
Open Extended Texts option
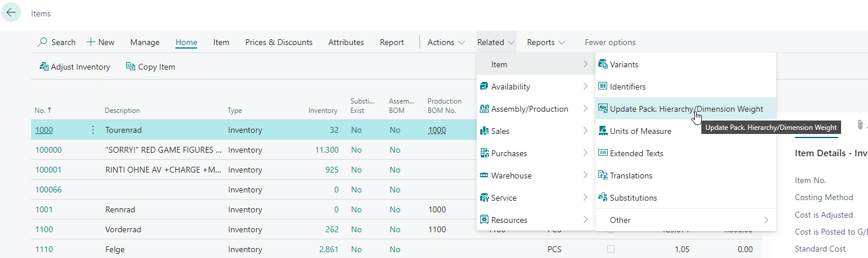[x=636, y=153]
